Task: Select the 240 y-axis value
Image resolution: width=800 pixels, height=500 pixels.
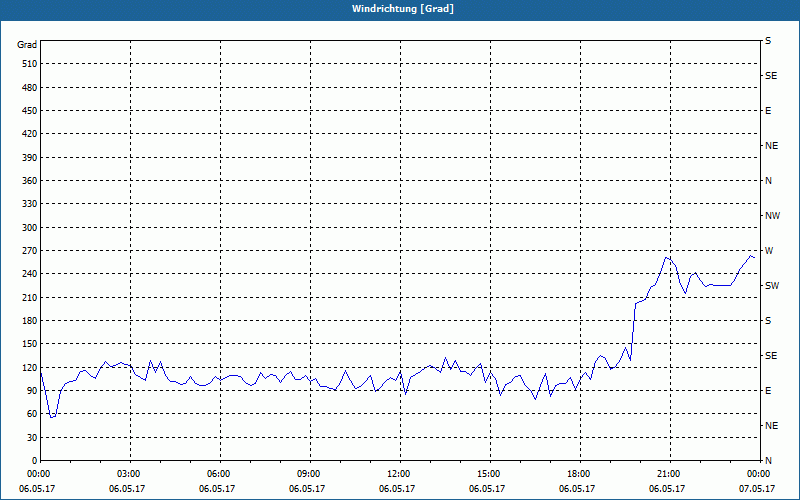Action: point(31,274)
